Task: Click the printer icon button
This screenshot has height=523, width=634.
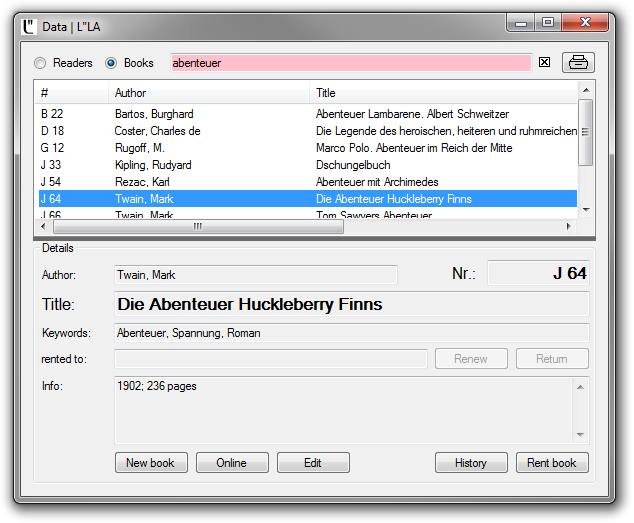Action: coord(578,62)
